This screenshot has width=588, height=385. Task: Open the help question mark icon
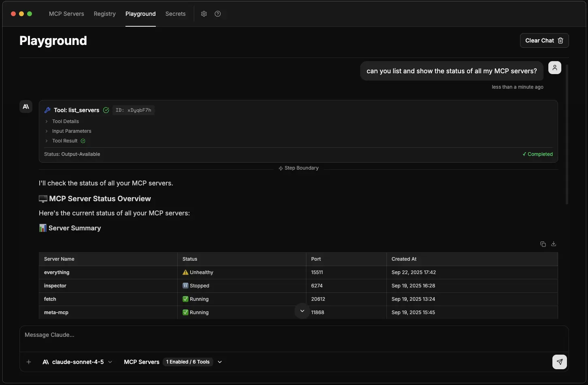tap(217, 13)
